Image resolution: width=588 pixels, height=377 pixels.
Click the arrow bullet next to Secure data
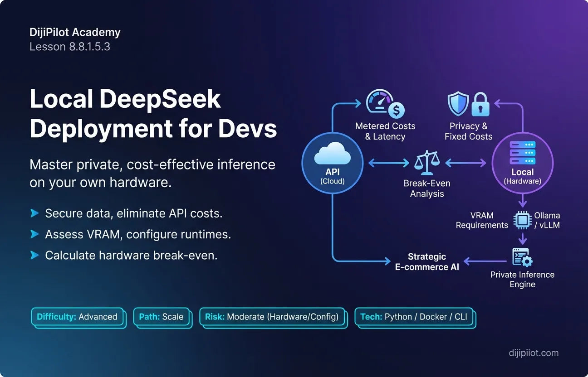34,213
